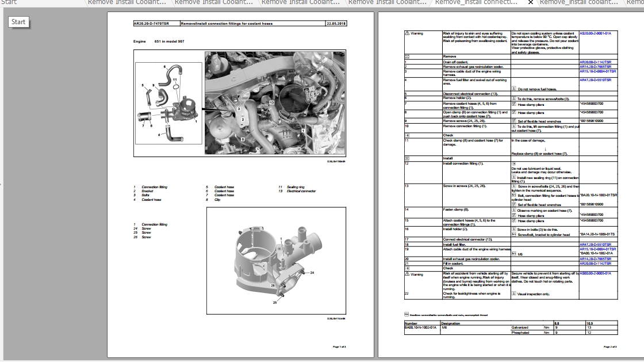Click 'BA00.10-N-1002-01A' in torque table Number column
Image resolution: width=644 pixels, height=362 pixels.
(420, 328)
